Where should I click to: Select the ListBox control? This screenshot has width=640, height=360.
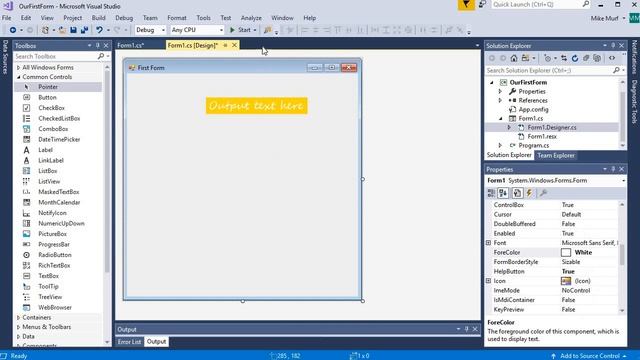tap(48, 171)
